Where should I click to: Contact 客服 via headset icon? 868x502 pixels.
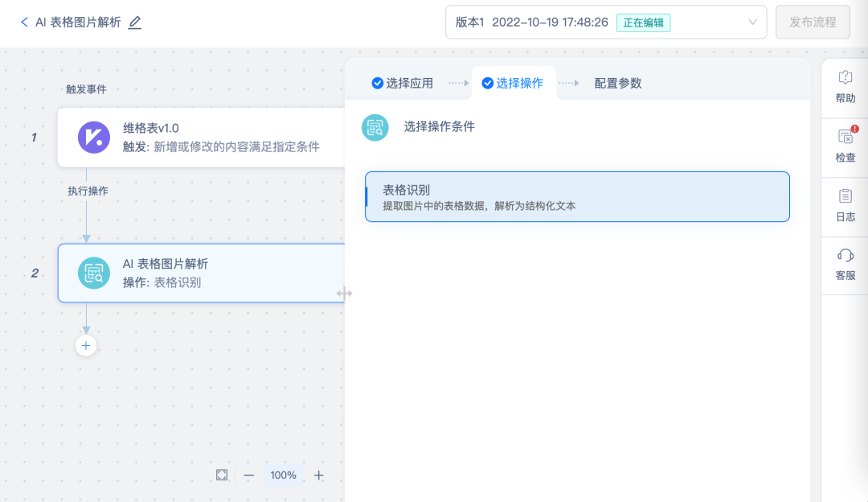845,256
